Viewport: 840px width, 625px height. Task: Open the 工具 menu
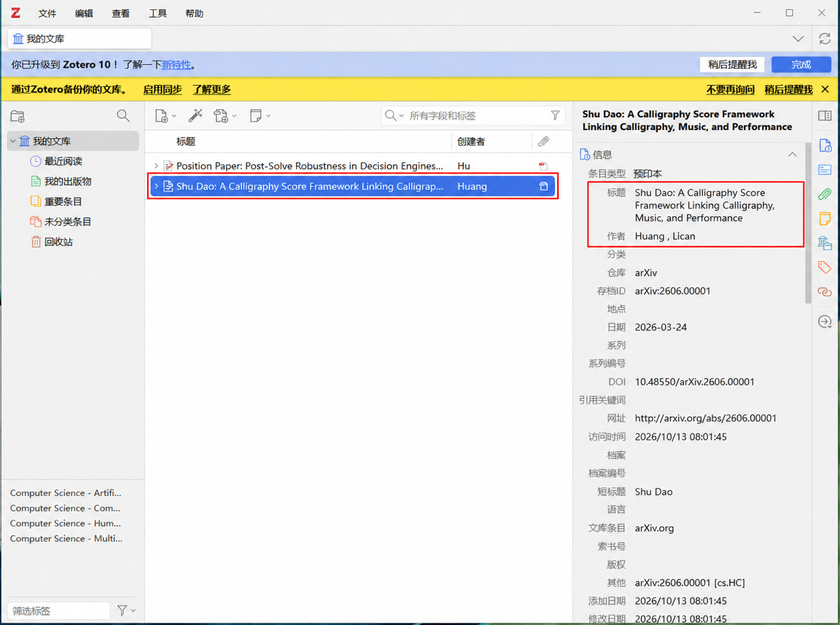coord(158,13)
